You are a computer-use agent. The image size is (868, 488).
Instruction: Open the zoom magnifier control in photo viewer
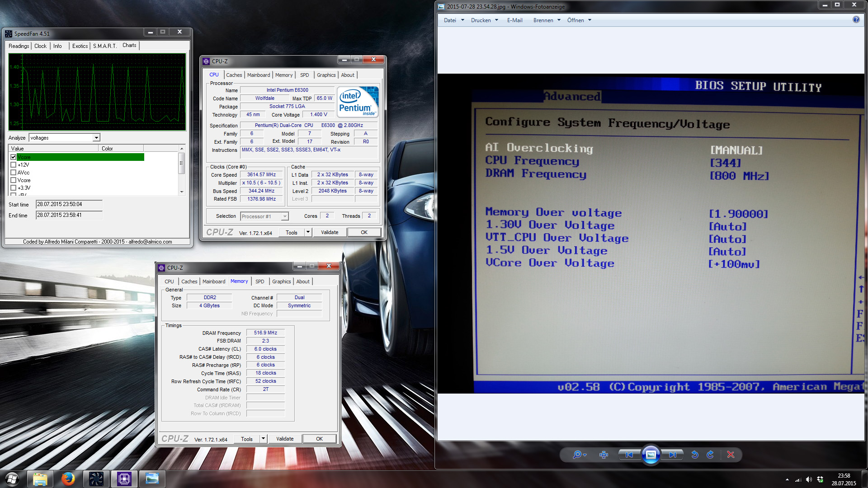578,455
